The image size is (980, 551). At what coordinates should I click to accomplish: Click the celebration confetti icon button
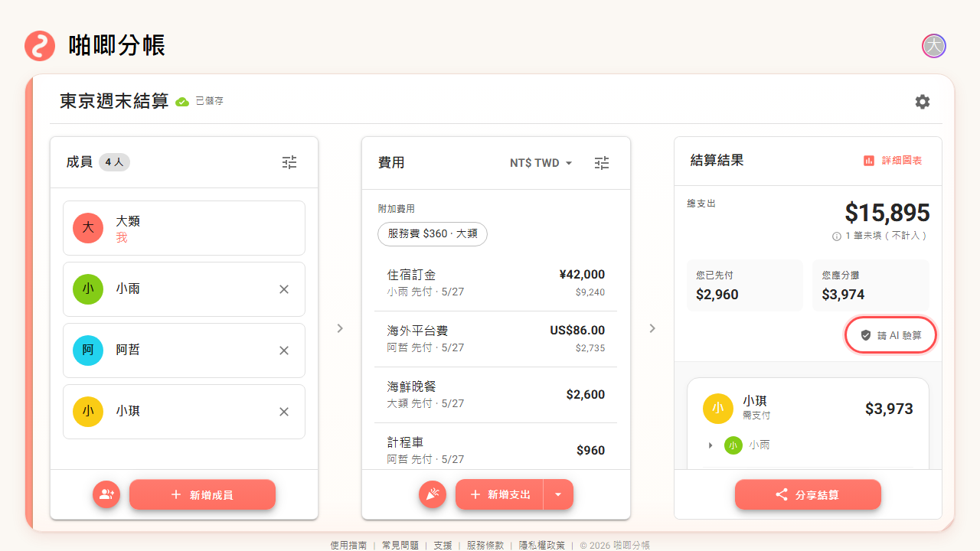pos(433,494)
